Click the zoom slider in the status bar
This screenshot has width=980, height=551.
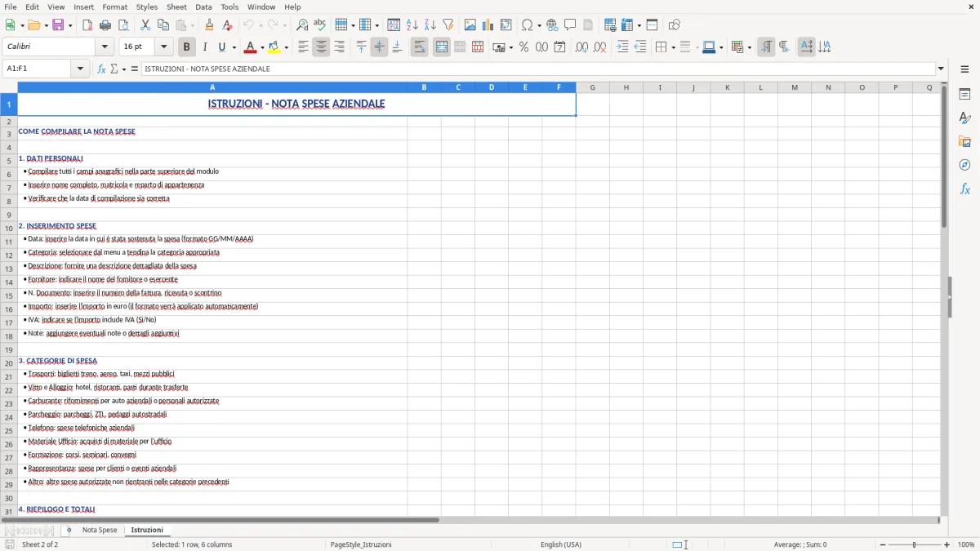tap(912, 544)
